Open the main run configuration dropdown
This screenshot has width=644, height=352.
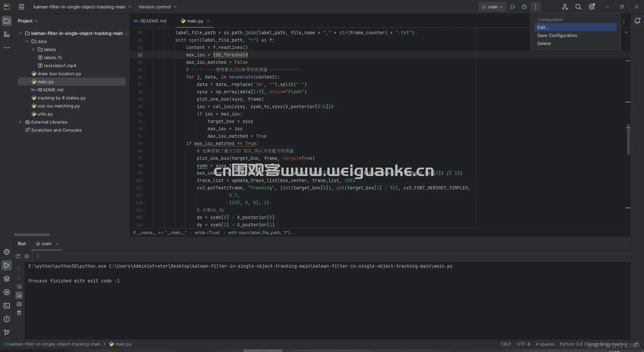[x=492, y=7]
